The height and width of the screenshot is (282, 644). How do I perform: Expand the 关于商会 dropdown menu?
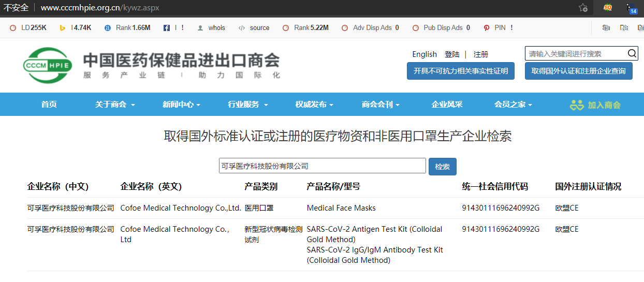(115, 105)
